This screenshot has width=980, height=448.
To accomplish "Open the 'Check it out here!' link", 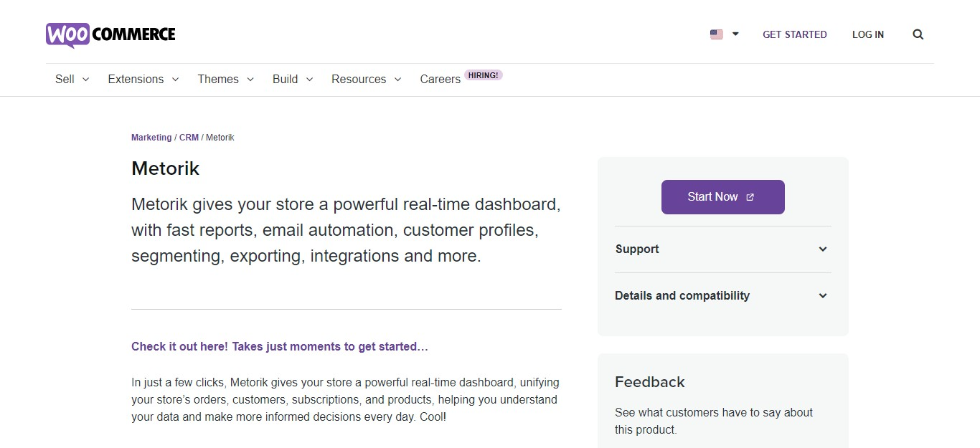I will pyautogui.click(x=280, y=347).
